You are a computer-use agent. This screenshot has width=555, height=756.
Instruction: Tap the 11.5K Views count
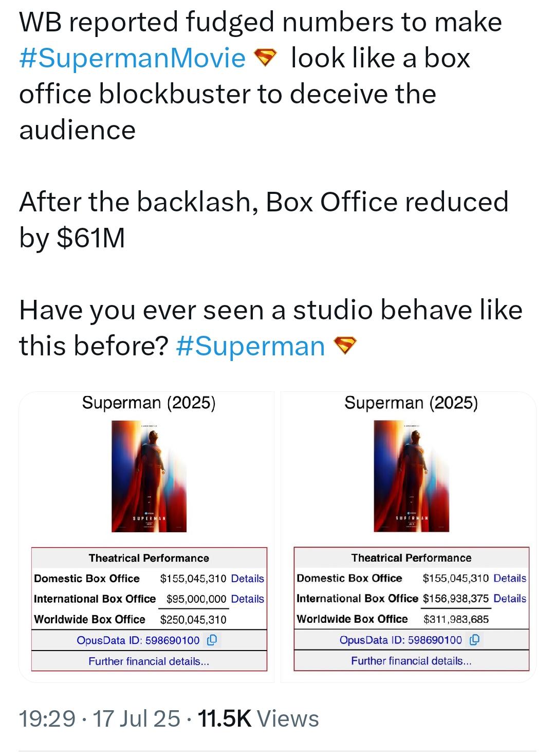click(258, 718)
